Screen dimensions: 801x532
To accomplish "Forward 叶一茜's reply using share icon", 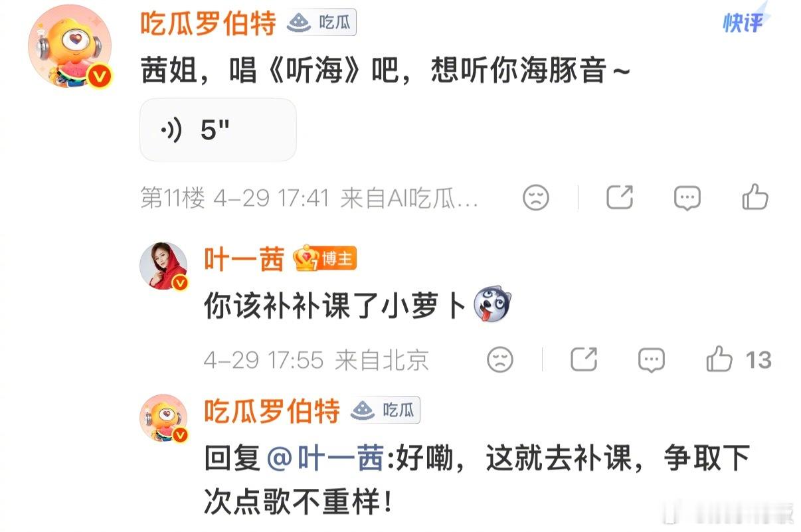I will click(584, 360).
